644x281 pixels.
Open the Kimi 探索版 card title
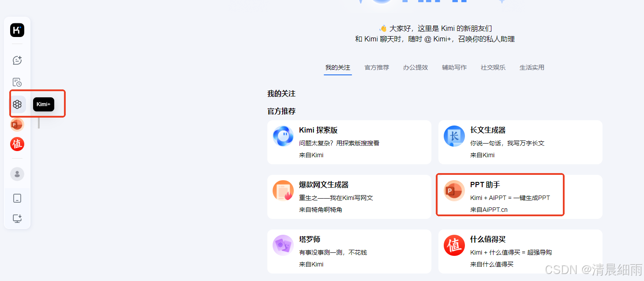pyautogui.click(x=318, y=130)
